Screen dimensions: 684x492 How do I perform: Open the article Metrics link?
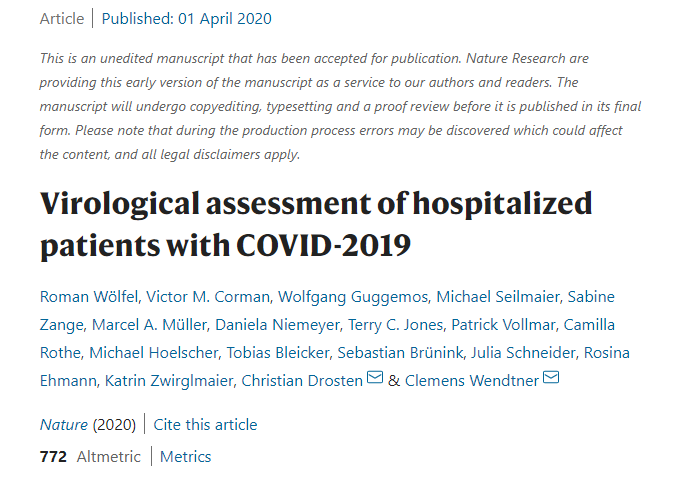[186, 456]
